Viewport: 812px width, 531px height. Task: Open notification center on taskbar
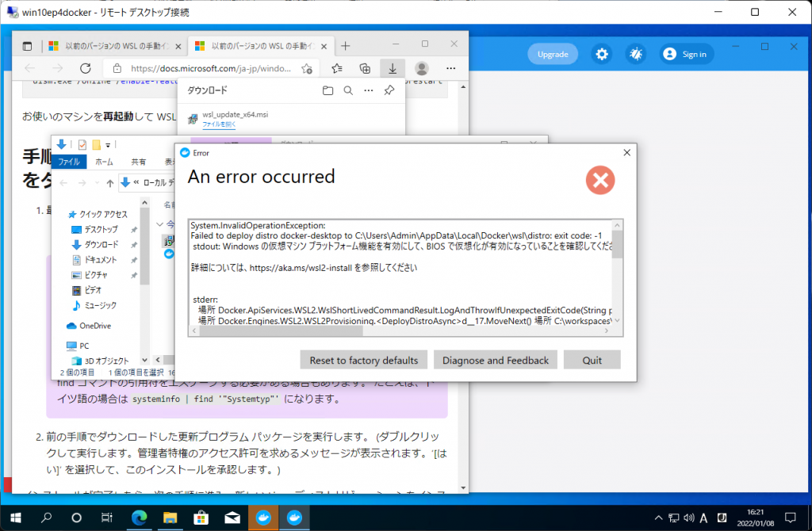791,518
